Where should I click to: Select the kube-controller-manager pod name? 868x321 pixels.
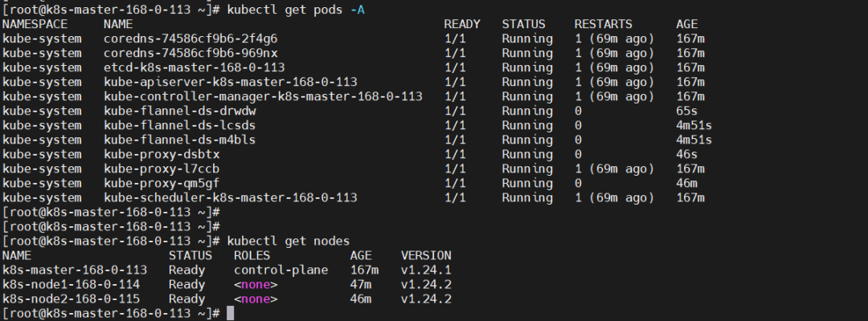click(263, 96)
